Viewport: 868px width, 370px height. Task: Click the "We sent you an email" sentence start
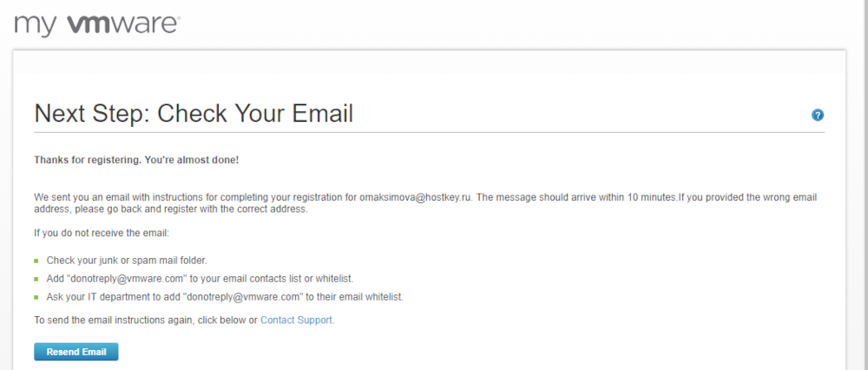(82, 198)
